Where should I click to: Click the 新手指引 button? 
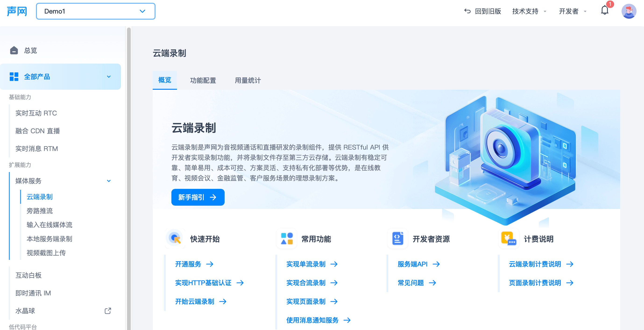coord(198,197)
